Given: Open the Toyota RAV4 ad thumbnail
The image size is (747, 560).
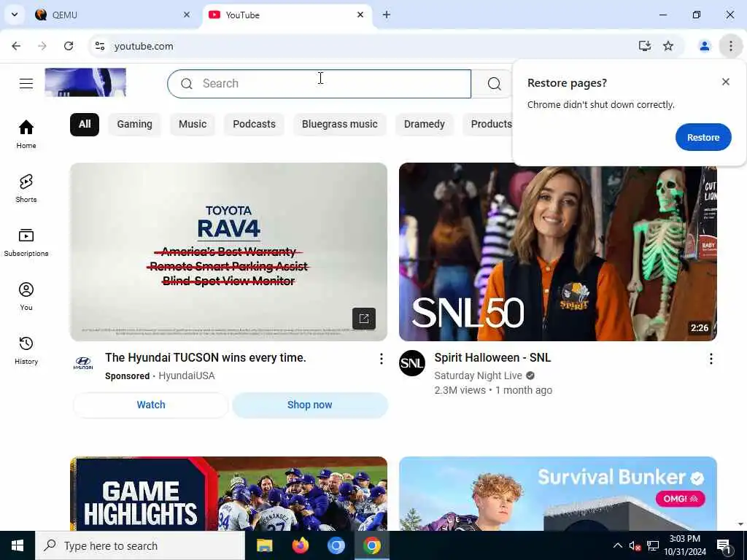Looking at the screenshot, I should (x=228, y=252).
